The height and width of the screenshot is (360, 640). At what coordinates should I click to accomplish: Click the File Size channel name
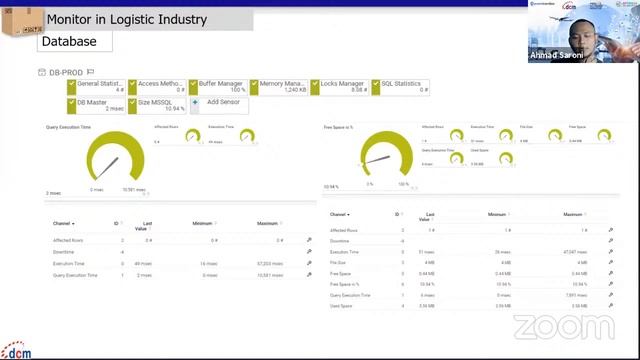click(338, 263)
